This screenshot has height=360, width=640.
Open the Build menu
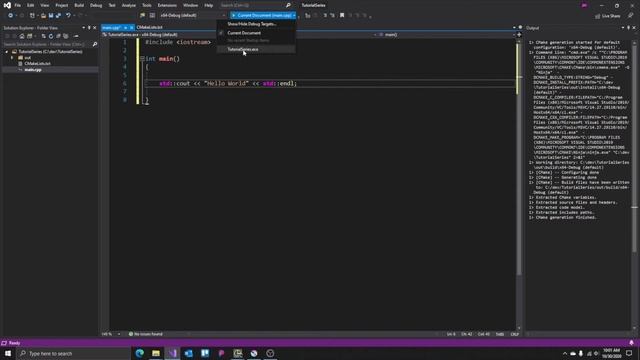point(79,5)
